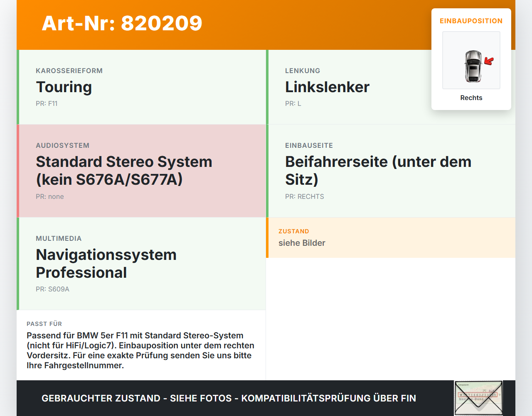The height and width of the screenshot is (416, 532).
Task: Select the AUDIOSYSTEM label
Action: [x=62, y=145]
